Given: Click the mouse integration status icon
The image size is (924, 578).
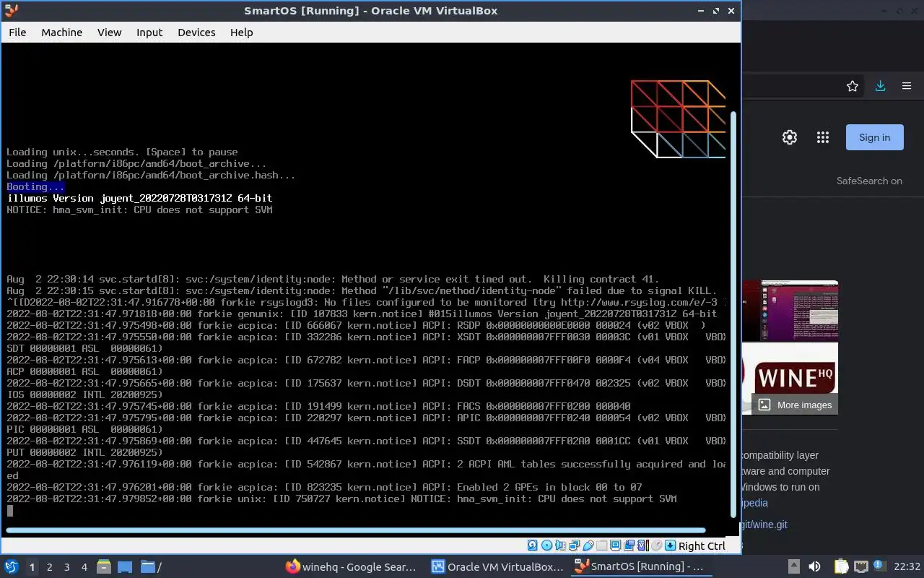Looking at the screenshot, I should [x=656, y=545].
